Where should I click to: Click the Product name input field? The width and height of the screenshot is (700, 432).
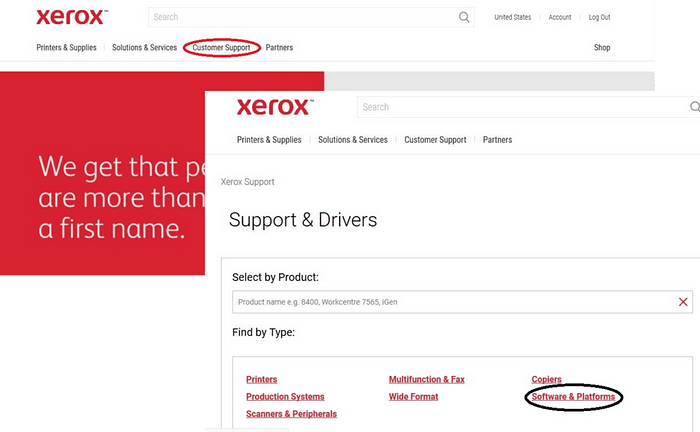click(462, 302)
